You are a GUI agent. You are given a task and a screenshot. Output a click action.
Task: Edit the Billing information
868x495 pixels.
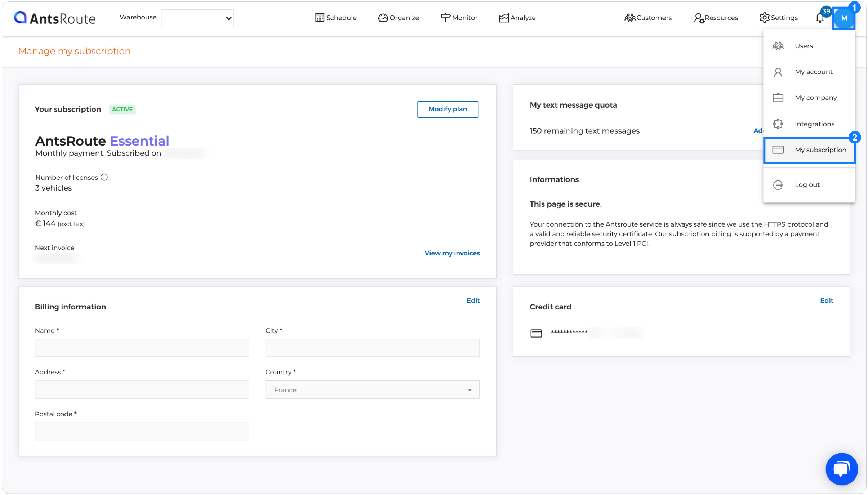pyautogui.click(x=473, y=300)
